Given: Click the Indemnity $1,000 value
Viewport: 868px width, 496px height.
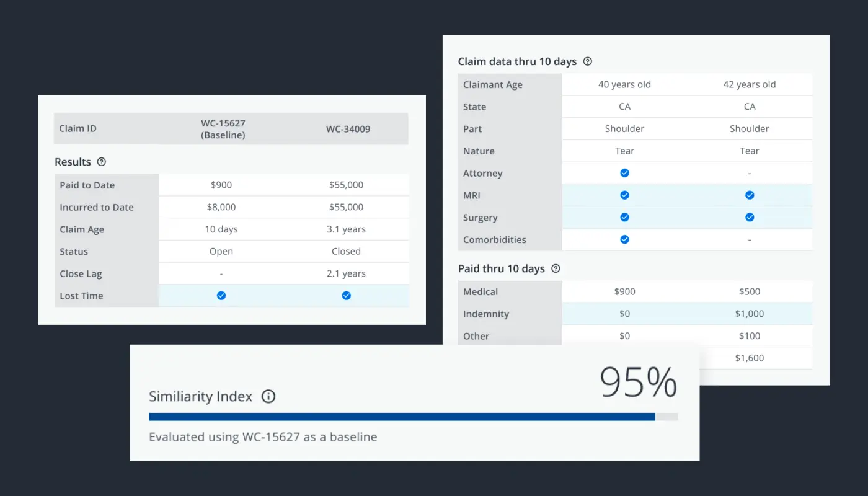Looking at the screenshot, I should tap(749, 314).
